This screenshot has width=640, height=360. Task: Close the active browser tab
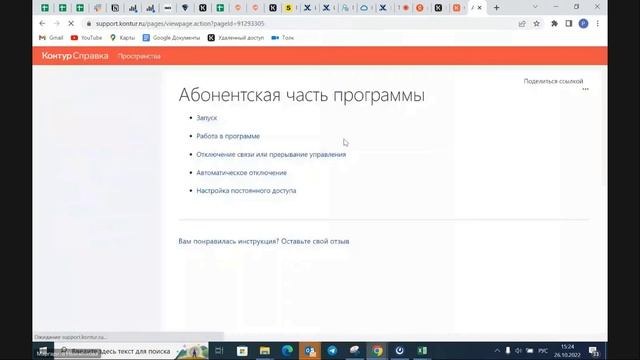[480, 7]
